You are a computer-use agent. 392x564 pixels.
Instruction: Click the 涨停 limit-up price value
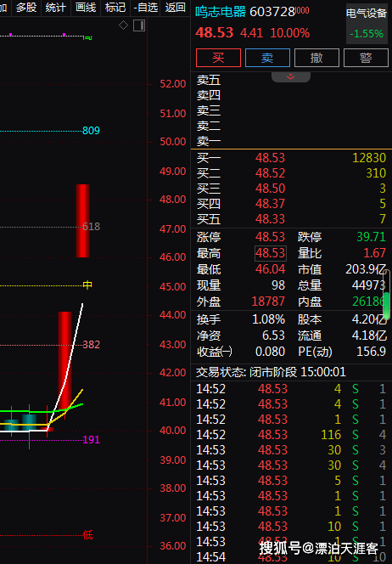coord(270,237)
